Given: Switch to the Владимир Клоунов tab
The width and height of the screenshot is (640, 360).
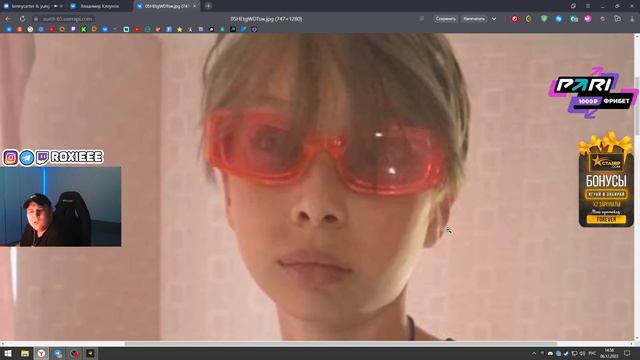Looking at the screenshot, I should point(99,6).
